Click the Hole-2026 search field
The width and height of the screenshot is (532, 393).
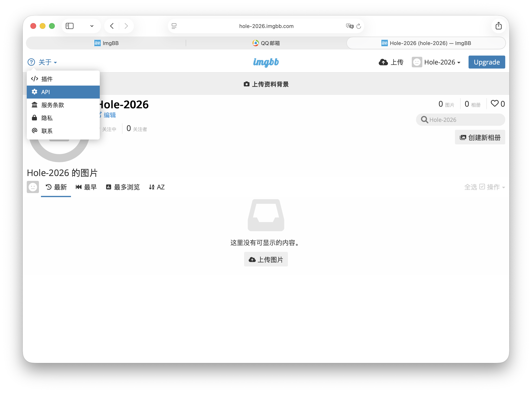click(x=460, y=120)
